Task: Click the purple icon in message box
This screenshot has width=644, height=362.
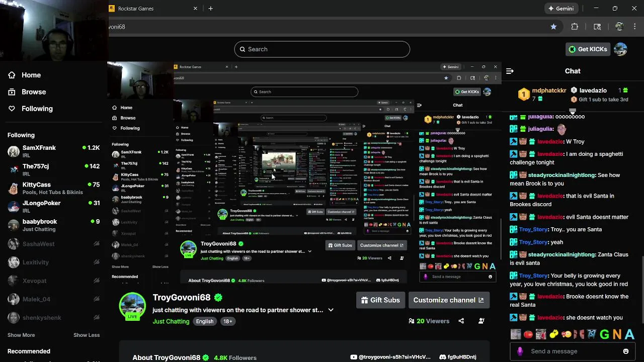Action: [520, 351]
